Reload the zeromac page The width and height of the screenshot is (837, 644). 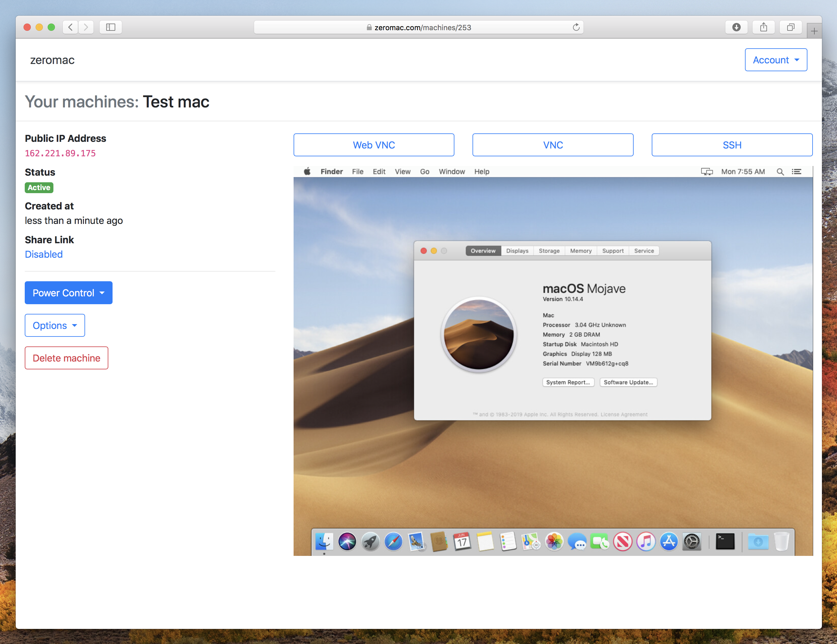click(x=576, y=27)
